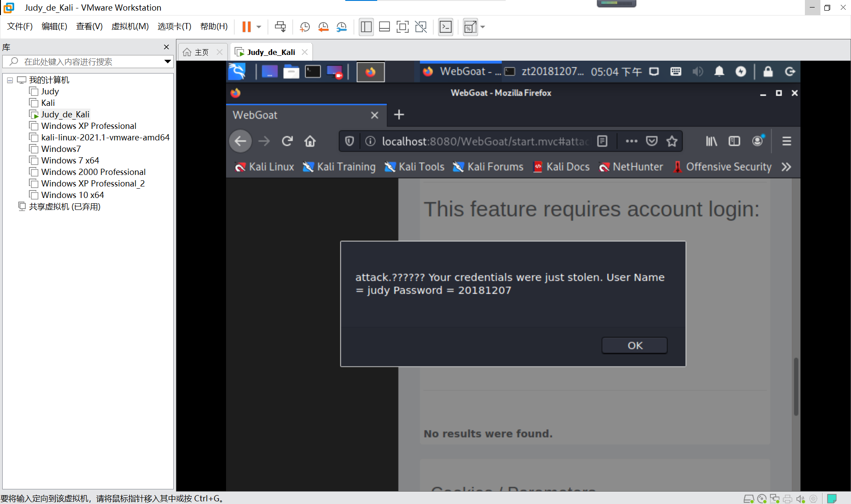
Task: Click the Firefox launcher in Kali panel
Action: coord(371,72)
